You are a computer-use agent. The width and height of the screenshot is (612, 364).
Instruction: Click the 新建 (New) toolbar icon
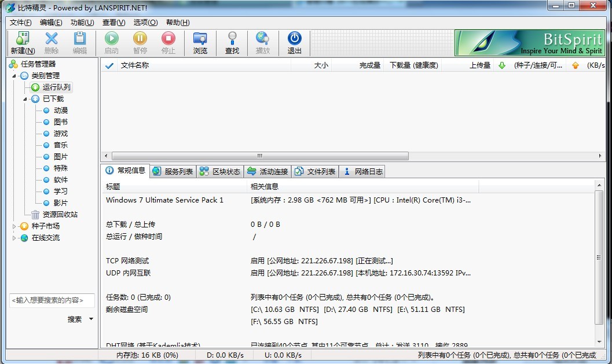(22, 39)
